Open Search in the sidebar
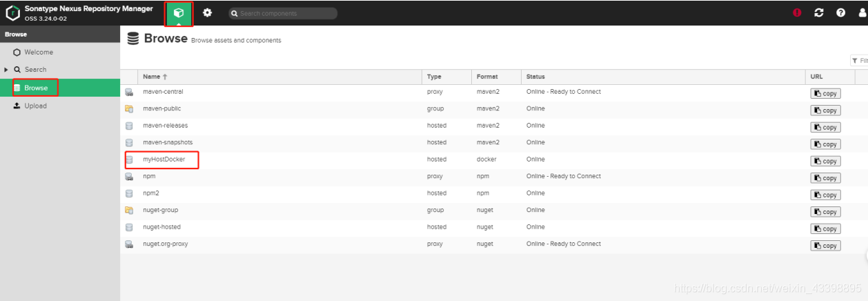 [35, 70]
